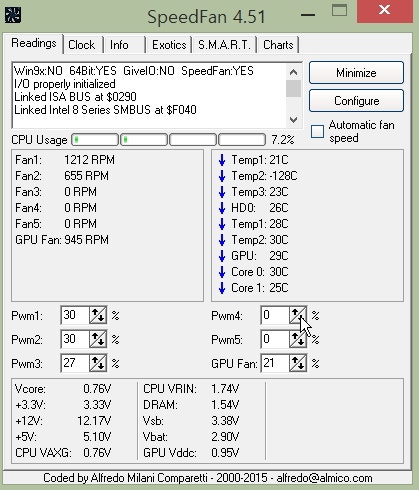Click the Pwm2 value field
The width and height of the screenshot is (419, 490).
click(75, 339)
